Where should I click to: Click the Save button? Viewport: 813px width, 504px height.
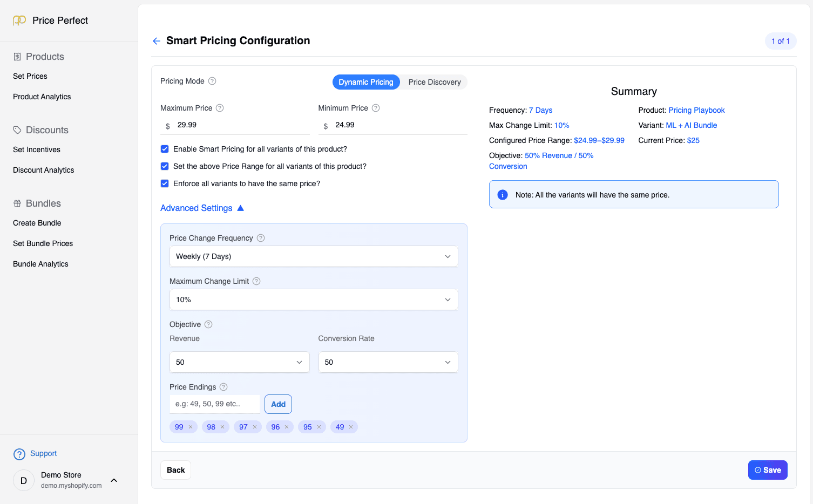tap(768, 470)
